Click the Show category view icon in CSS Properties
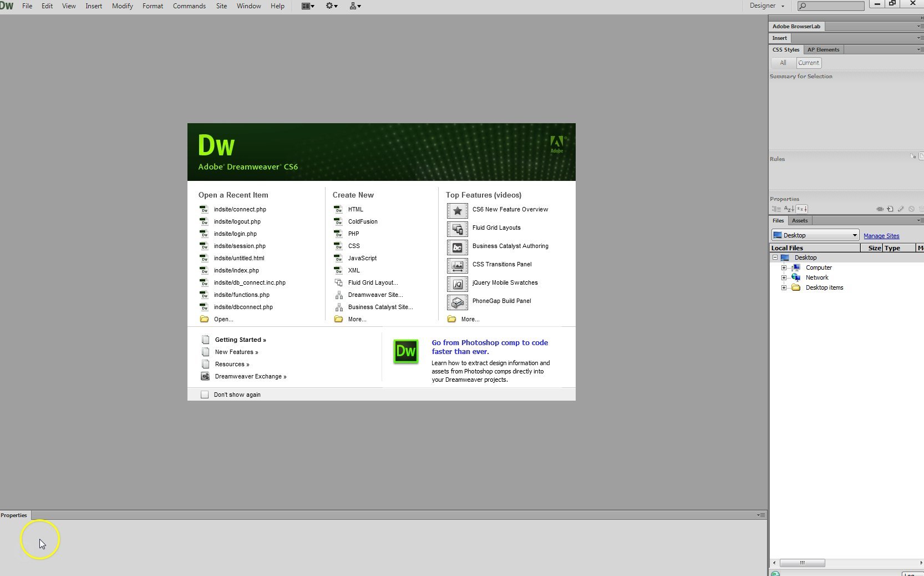924x576 pixels. click(x=776, y=209)
